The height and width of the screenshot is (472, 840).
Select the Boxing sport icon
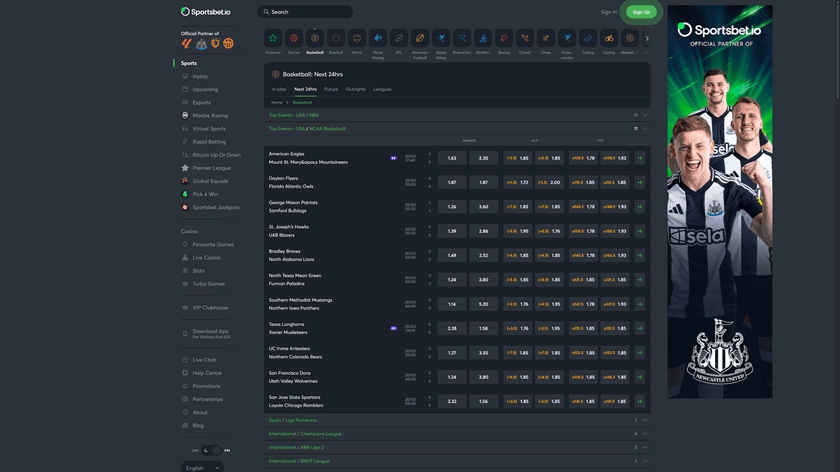[x=504, y=38]
